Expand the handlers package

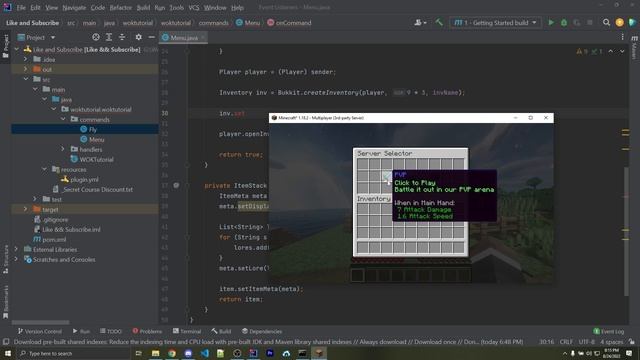(63, 149)
